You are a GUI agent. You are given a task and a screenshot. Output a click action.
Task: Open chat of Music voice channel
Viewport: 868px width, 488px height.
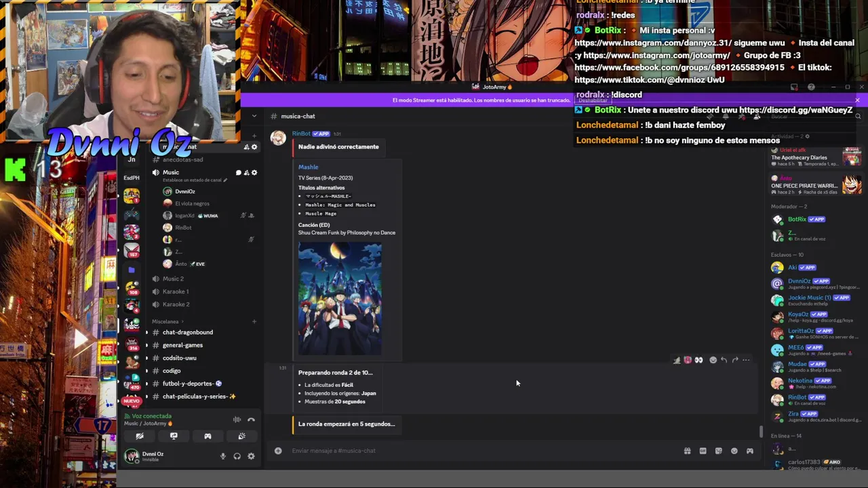point(238,173)
